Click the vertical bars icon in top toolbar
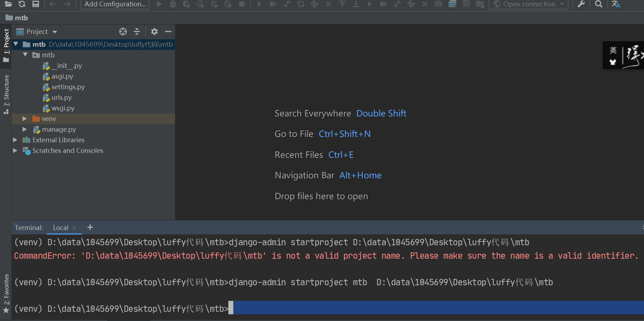This screenshot has height=321, width=644. pos(439,4)
